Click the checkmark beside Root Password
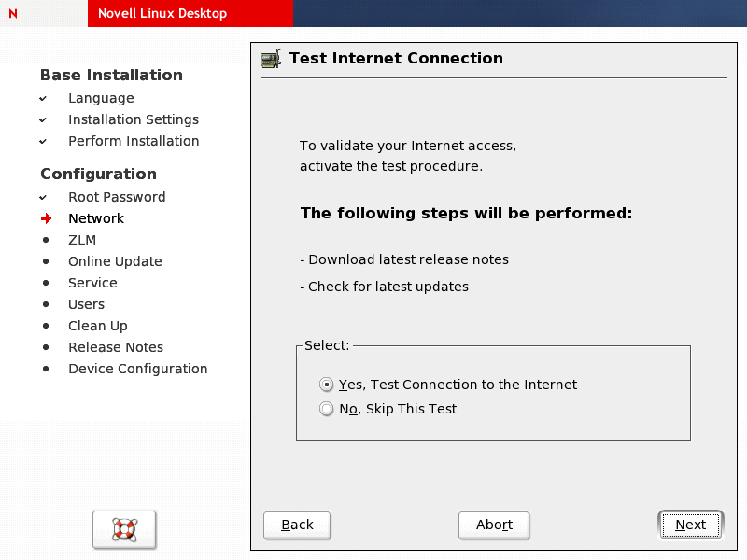This screenshot has width=747, height=560. (43, 197)
